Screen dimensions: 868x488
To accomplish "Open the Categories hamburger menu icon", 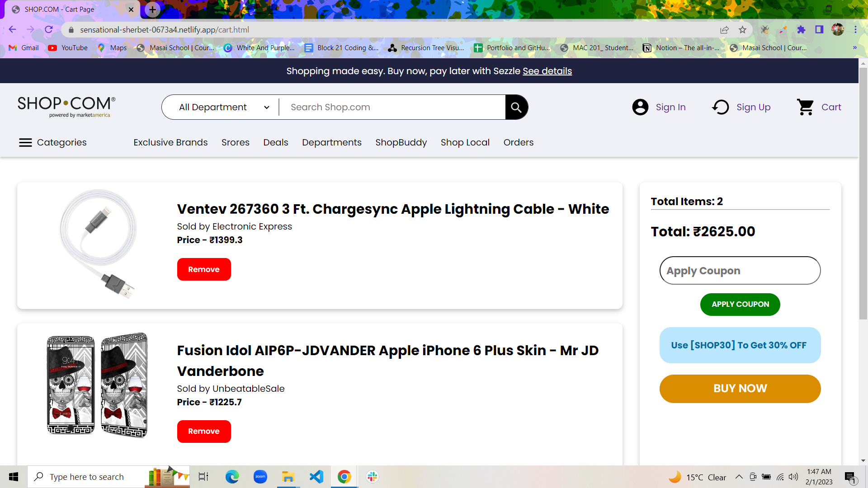I will [25, 143].
